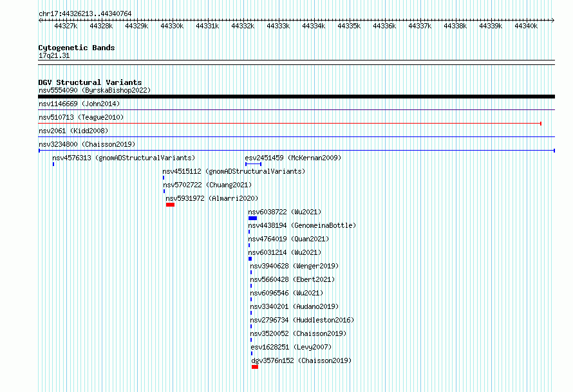Open nsv4576313 (gnomADStructuralVariants) label

(x=124, y=158)
